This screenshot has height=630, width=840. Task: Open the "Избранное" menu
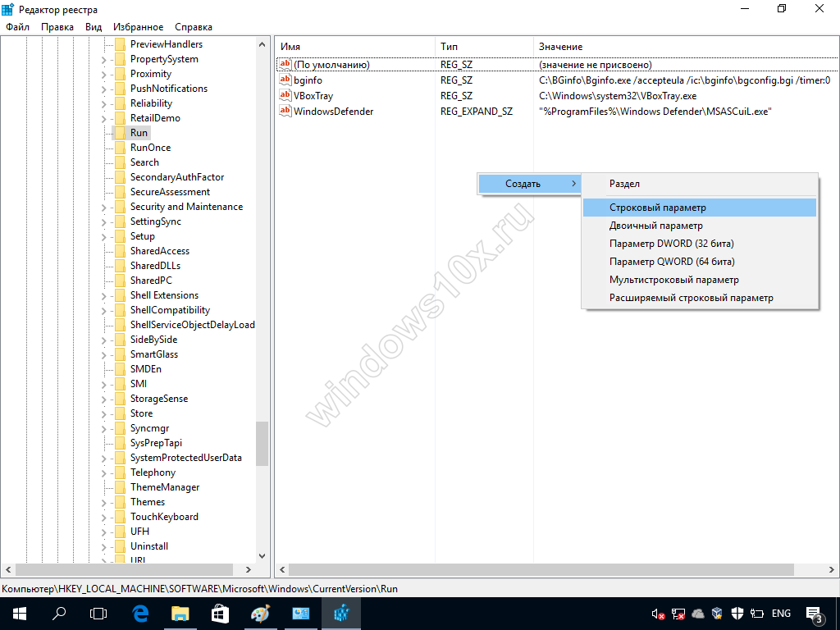pos(138,27)
